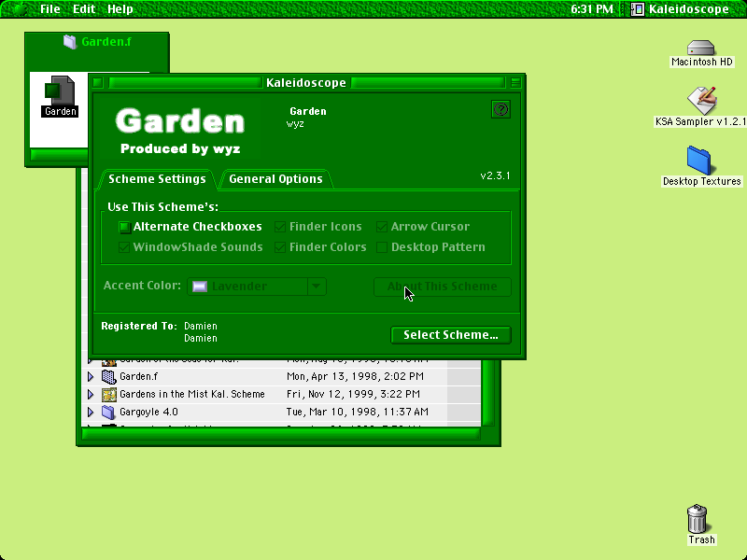
Task: Select the Garden scheme file icon in Garden.f window
Action: (x=60, y=91)
